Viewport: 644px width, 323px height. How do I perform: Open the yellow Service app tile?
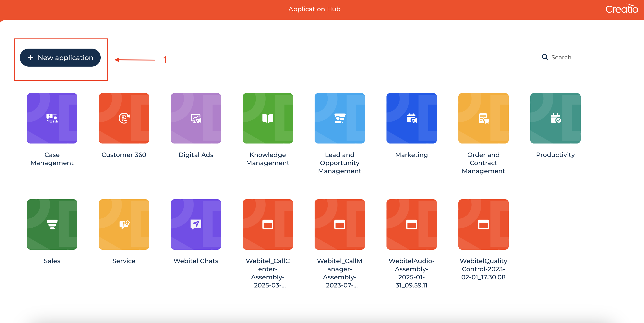124,224
